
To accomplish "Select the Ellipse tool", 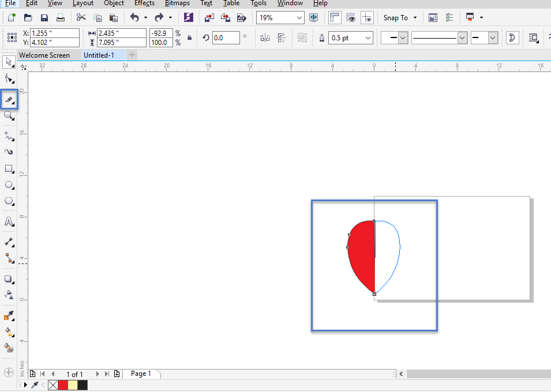I will (9, 184).
